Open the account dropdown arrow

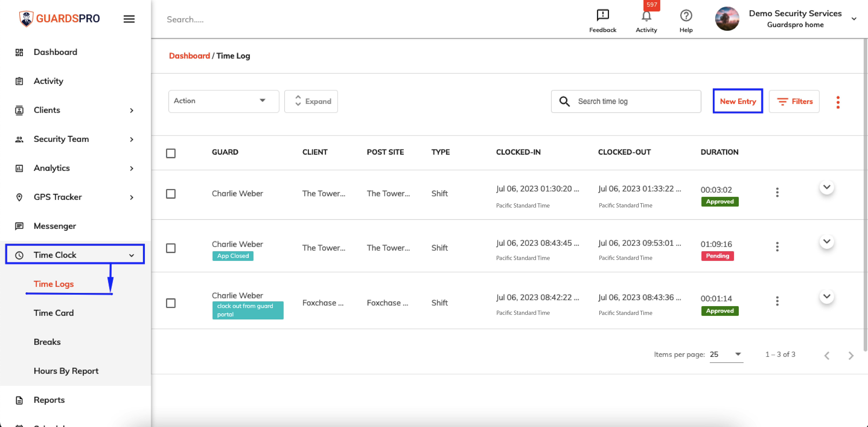[x=854, y=19]
